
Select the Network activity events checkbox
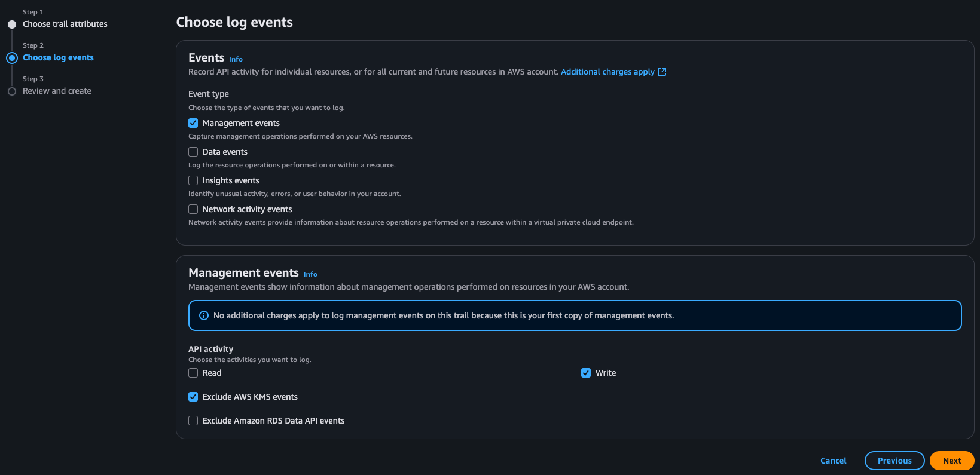point(193,209)
